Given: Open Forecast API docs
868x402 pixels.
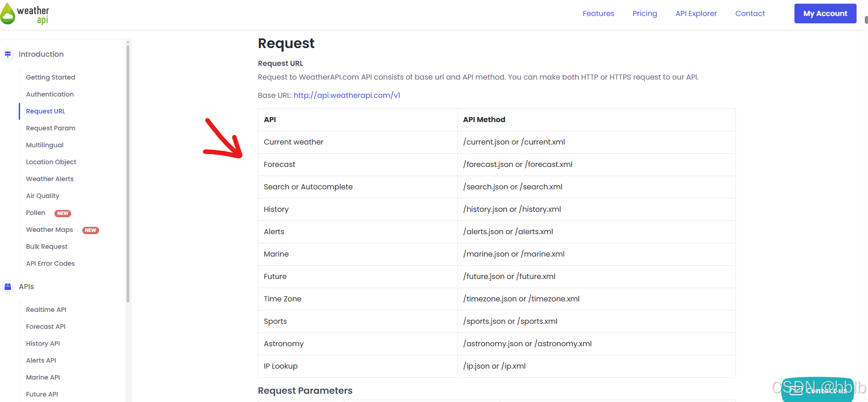Looking at the screenshot, I should [x=46, y=327].
